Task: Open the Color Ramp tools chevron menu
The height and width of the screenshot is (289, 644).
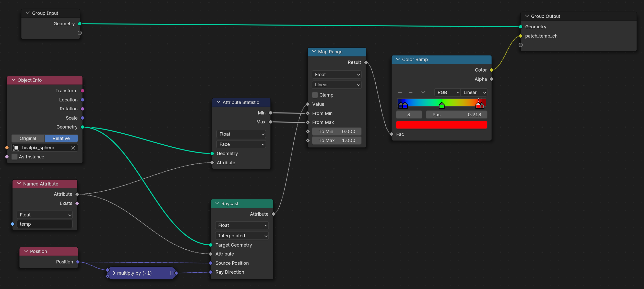Action: pyautogui.click(x=423, y=92)
